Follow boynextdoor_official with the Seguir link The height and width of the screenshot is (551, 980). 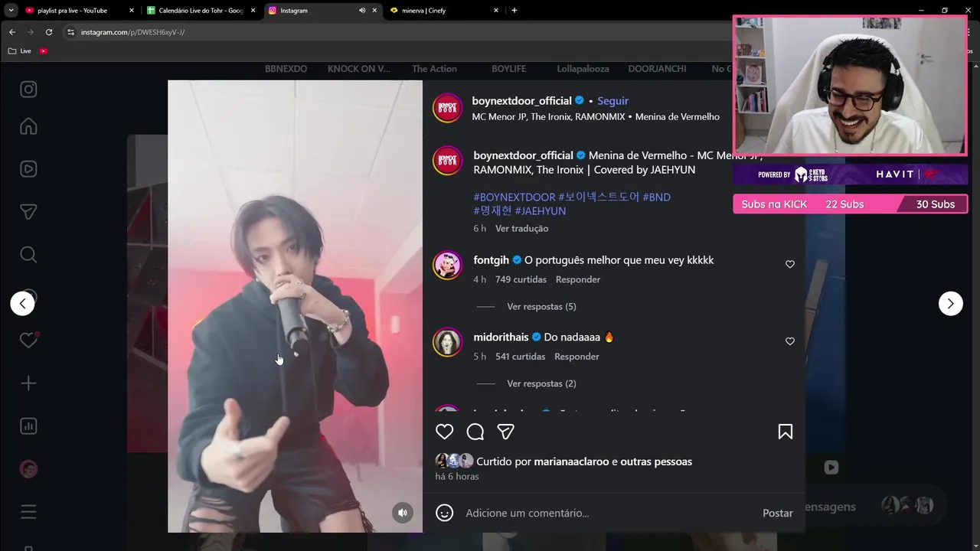coord(612,101)
